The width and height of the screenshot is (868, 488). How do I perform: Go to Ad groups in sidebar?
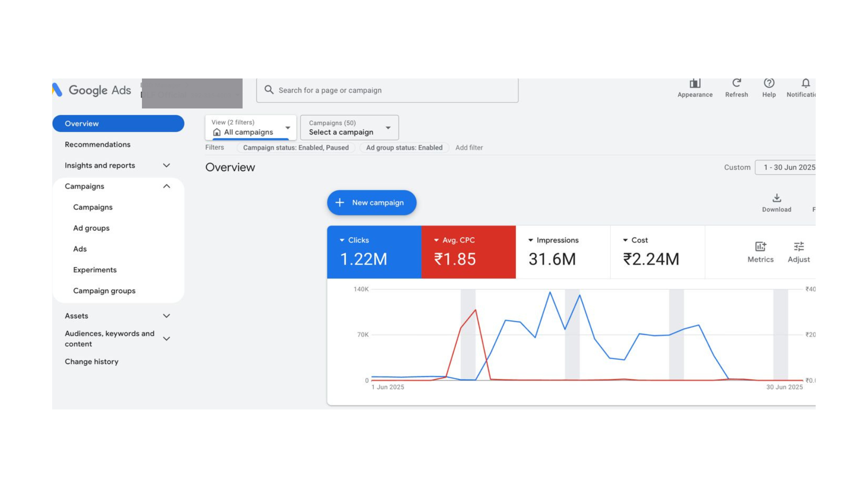tap(91, 228)
